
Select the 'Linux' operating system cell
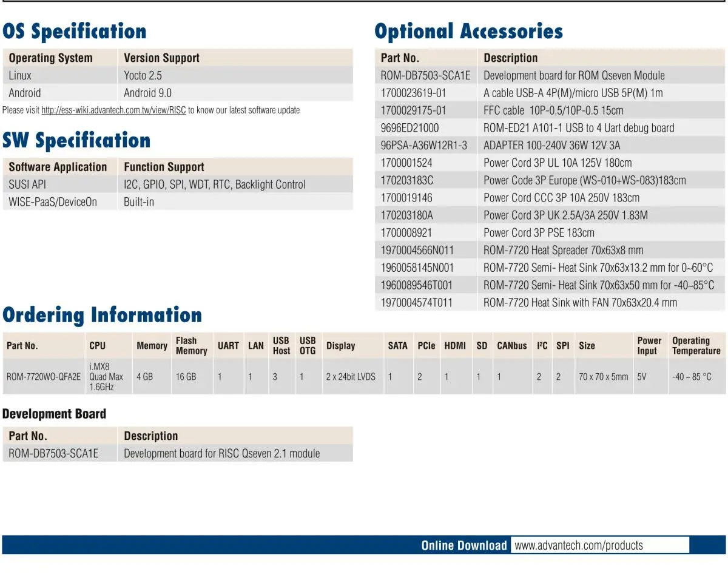20,75
